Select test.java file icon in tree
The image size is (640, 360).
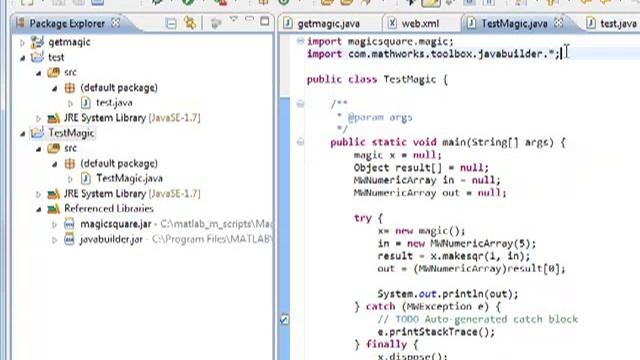[x=86, y=102]
